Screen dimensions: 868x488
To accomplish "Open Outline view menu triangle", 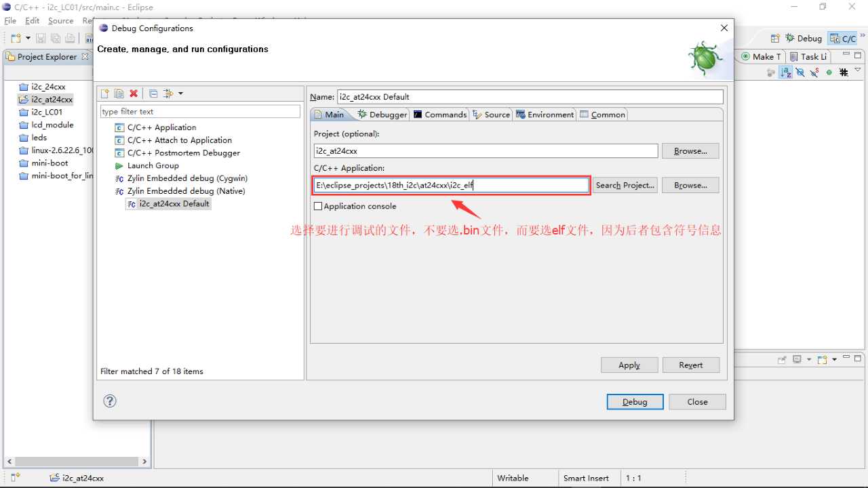I will [x=858, y=70].
